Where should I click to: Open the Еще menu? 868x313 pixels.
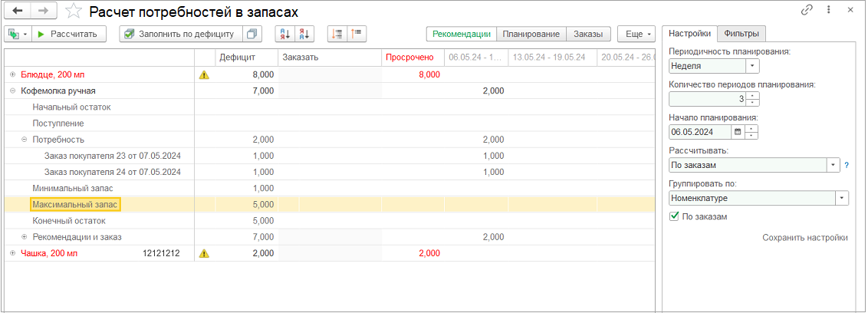636,34
